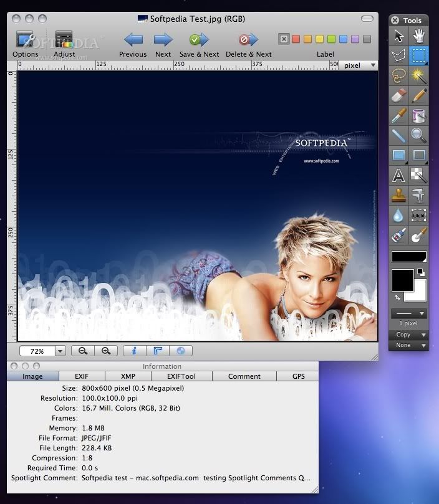This screenshot has height=504, width=439.
Task: Select the transparency checkerboard tool
Action: [x=418, y=175]
